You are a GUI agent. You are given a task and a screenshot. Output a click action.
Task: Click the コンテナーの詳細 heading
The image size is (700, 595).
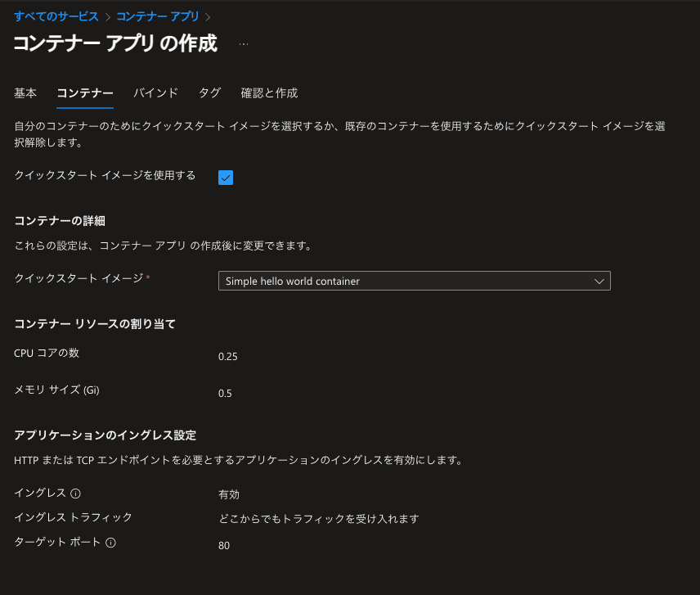(60, 221)
